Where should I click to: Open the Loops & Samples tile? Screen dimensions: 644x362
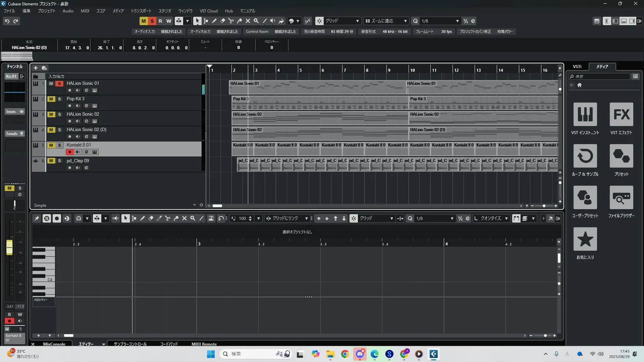tap(585, 156)
